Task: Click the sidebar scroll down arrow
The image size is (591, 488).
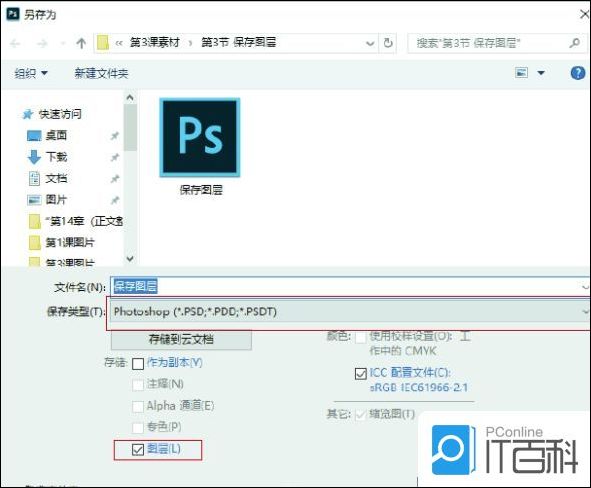Action: click(x=130, y=259)
